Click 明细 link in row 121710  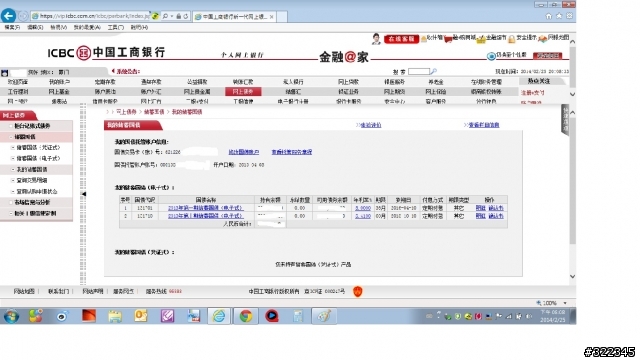click(x=480, y=216)
